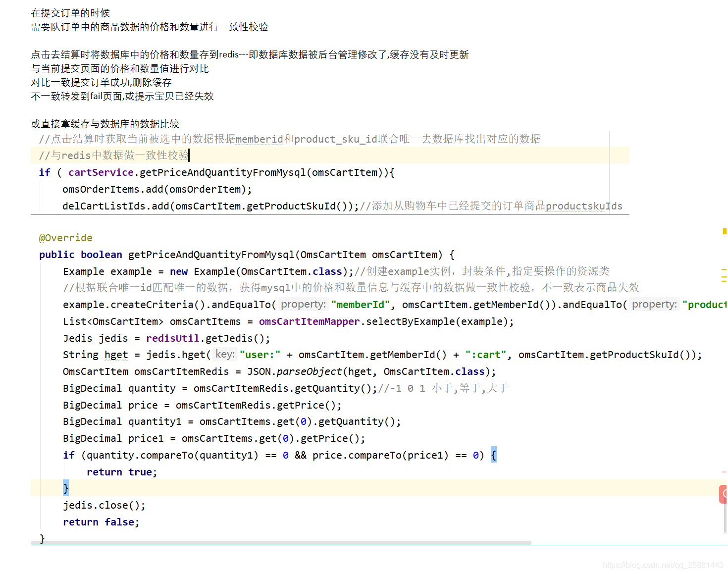Click the 'public boolean getPriceAndQuantityFromMysql' method signature

pos(247,255)
